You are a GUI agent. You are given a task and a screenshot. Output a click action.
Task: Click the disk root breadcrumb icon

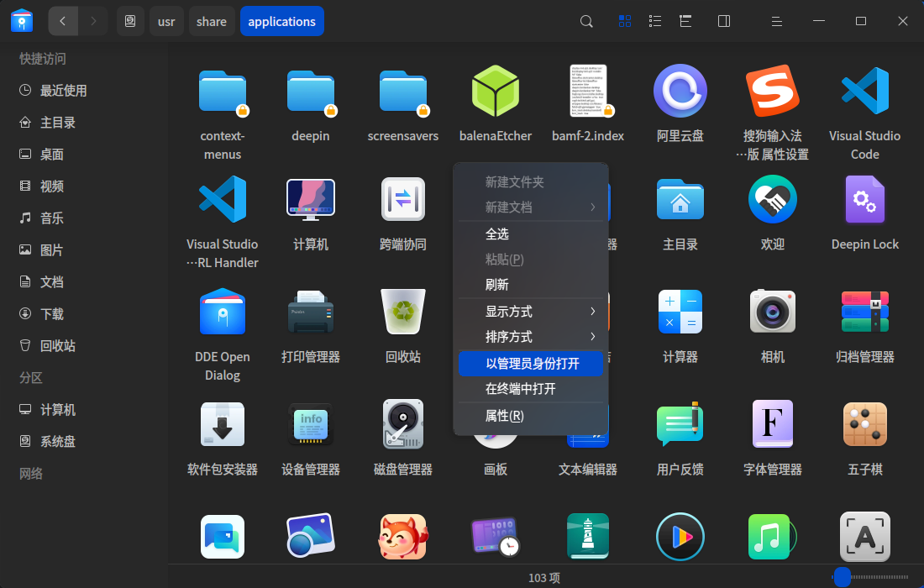[x=130, y=21]
